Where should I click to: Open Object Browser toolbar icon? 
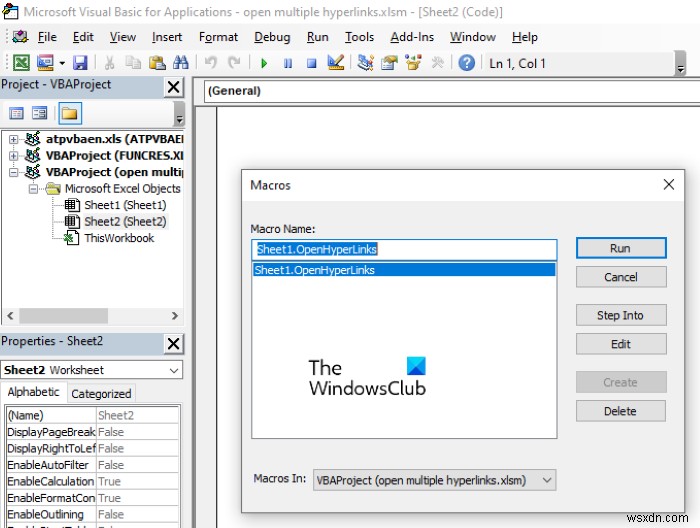pyautogui.click(x=413, y=62)
